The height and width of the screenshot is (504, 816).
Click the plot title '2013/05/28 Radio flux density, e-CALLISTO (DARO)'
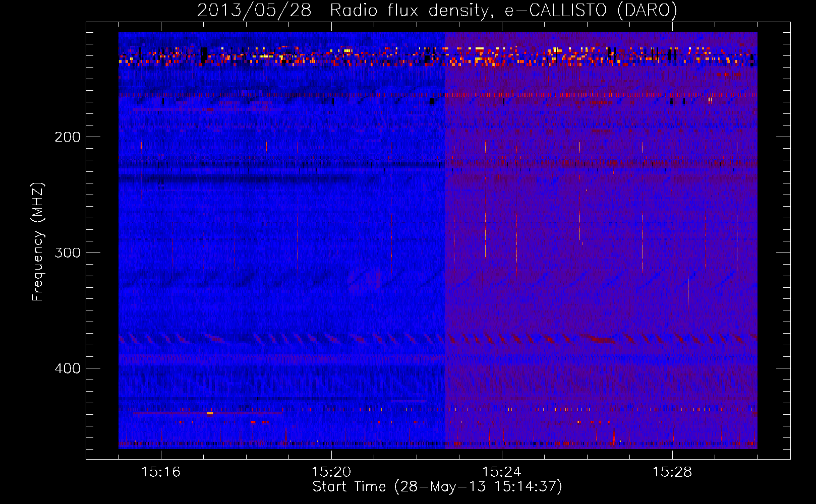(x=437, y=11)
